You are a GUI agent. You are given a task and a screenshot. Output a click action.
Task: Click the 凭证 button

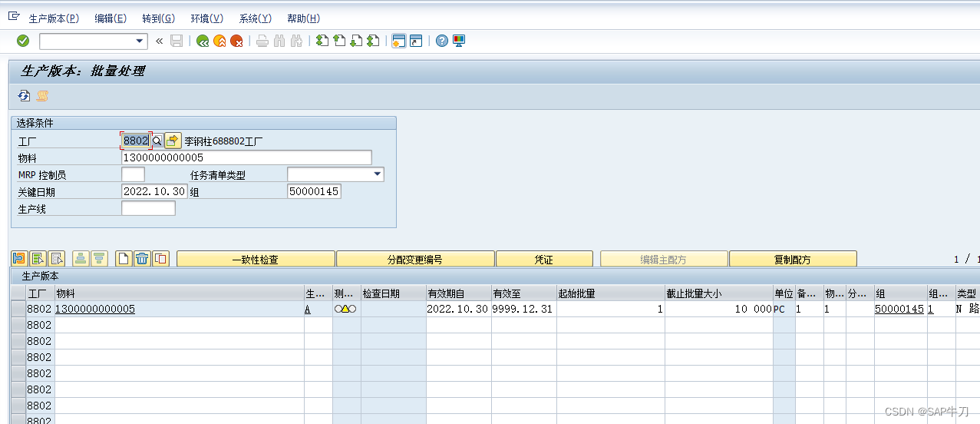(544, 259)
